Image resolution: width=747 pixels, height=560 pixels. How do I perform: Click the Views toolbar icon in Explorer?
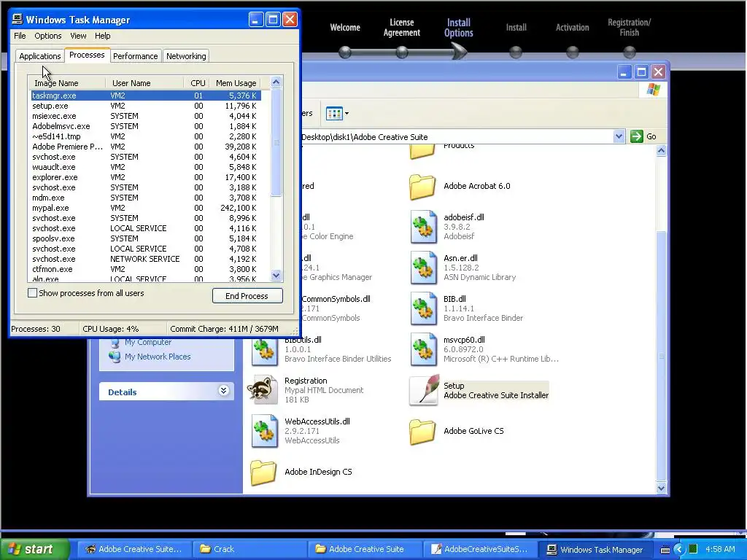pyautogui.click(x=334, y=113)
